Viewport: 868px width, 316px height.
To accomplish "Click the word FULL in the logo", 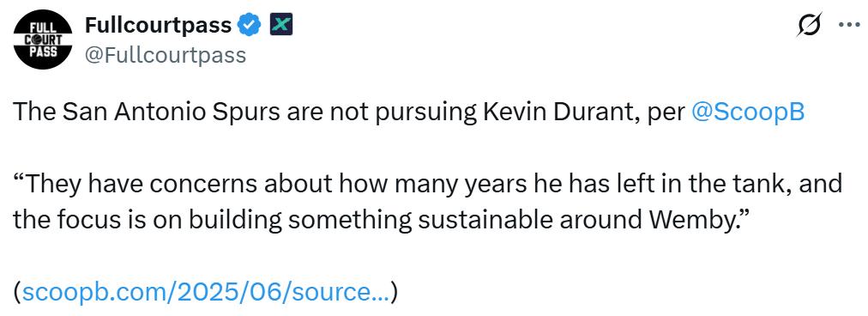I will [43, 29].
